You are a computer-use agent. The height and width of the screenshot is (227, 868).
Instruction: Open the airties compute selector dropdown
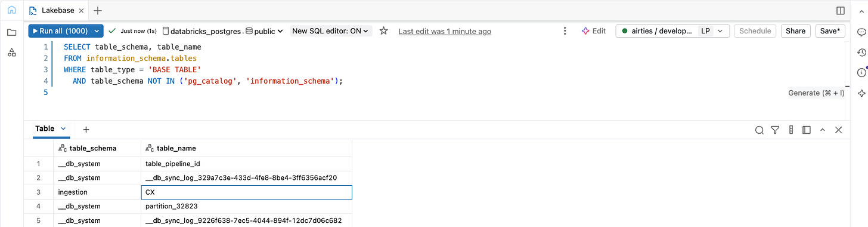672,31
